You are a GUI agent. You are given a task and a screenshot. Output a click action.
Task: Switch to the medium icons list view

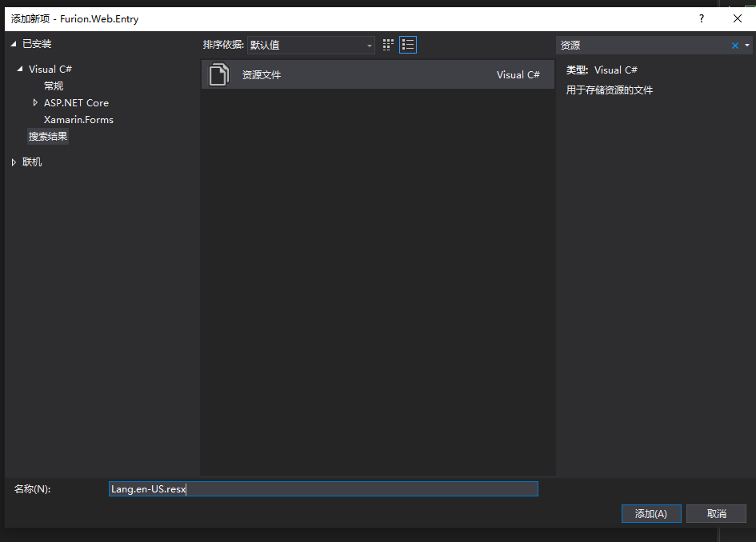point(408,45)
